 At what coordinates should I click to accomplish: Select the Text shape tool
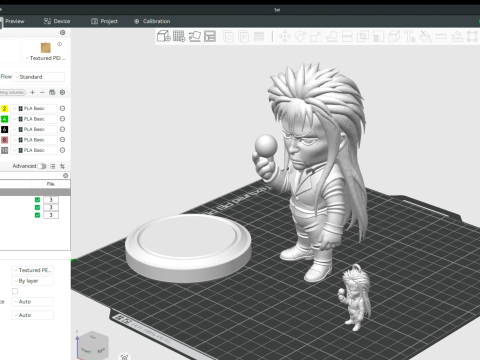pyautogui.click(x=410, y=36)
